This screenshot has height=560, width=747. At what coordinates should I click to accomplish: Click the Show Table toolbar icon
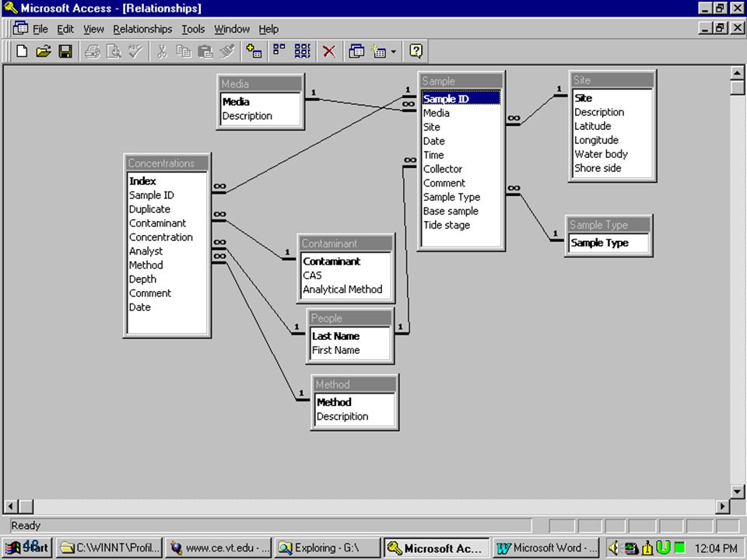point(254,51)
